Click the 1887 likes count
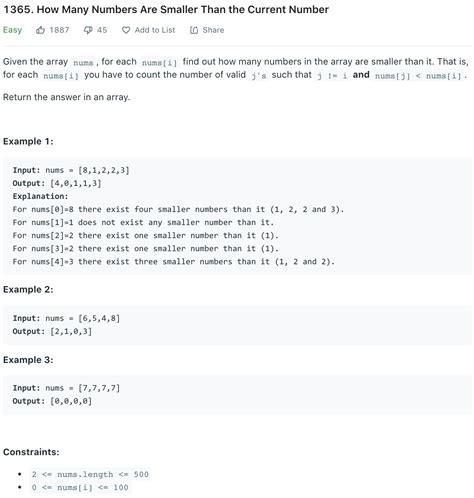Viewport: 474px width, 498px height. 59,30
